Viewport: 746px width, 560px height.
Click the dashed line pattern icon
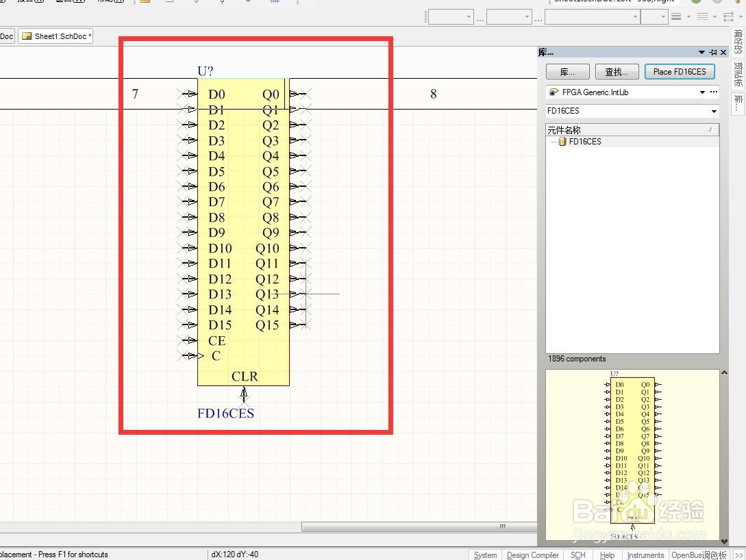point(702,17)
